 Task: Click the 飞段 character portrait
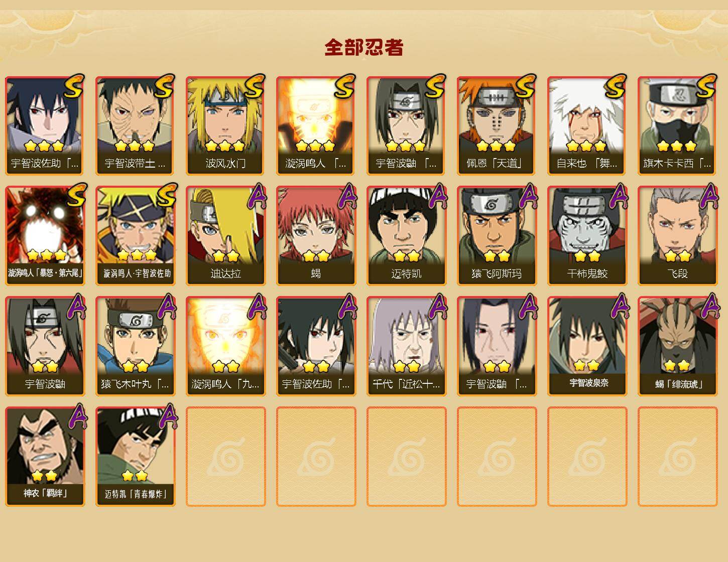(x=677, y=236)
